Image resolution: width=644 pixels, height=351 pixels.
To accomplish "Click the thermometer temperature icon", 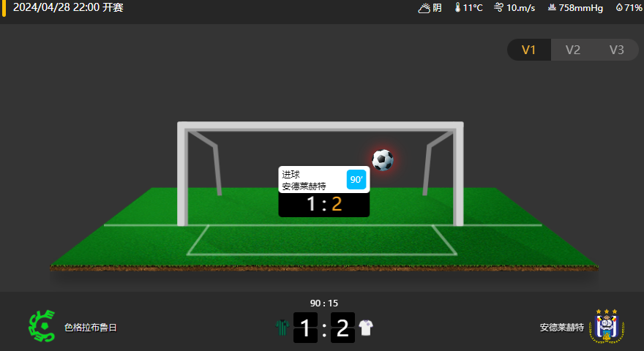I will [457, 7].
